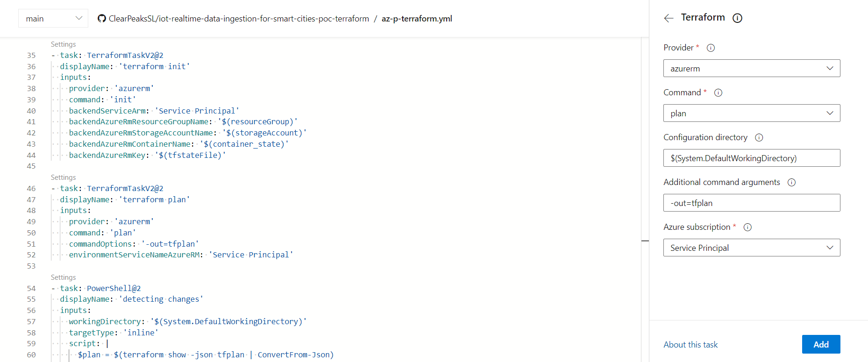Open the Command plan dropdown
Image resolution: width=868 pixels, height=362 pixels.
click(x=752, y=113)
